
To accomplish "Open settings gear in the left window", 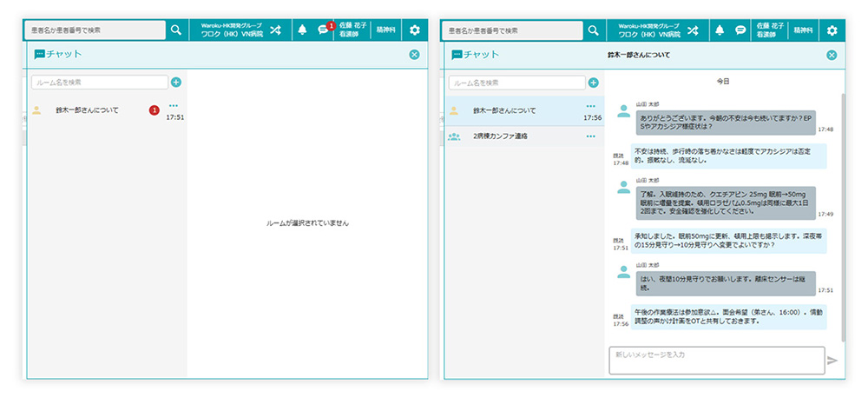I will coord(414,30).
